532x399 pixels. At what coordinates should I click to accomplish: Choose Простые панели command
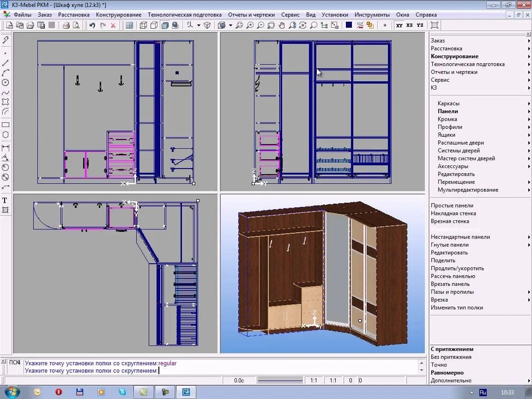[x=452, y=206]
